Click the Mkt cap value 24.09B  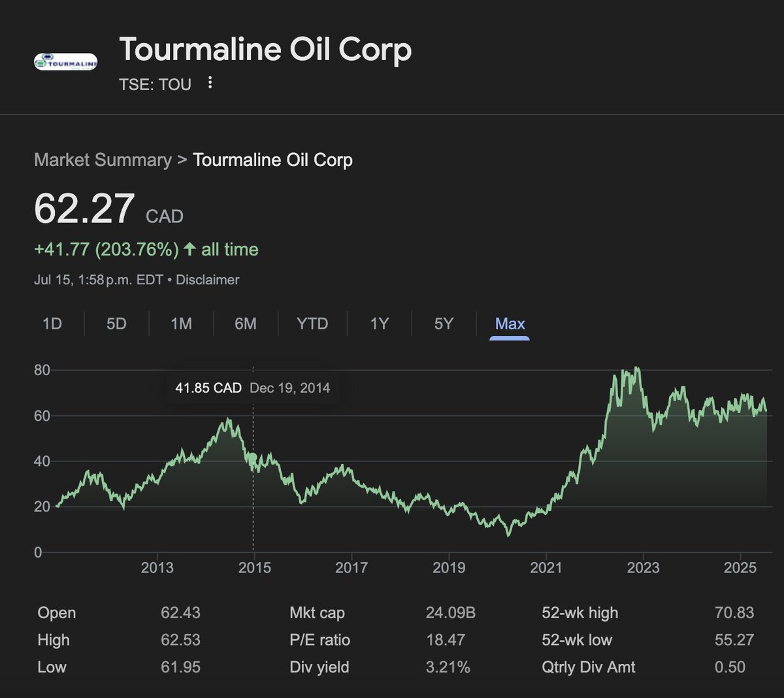coord(451,613)
